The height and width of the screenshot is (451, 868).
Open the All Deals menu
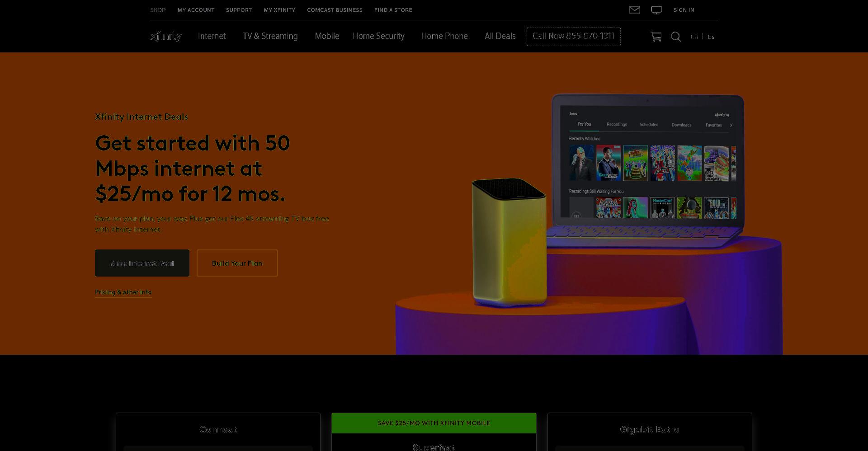click(500, 36)
